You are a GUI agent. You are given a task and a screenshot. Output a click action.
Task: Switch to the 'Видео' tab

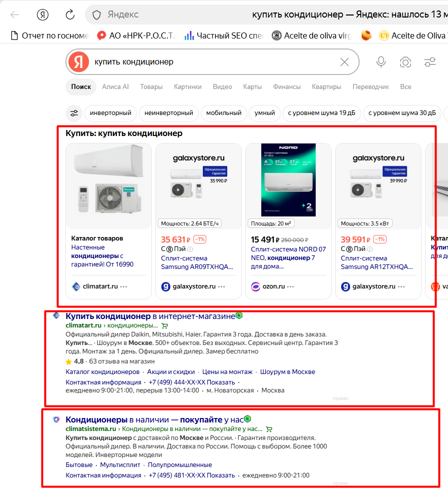click(222, 86)
